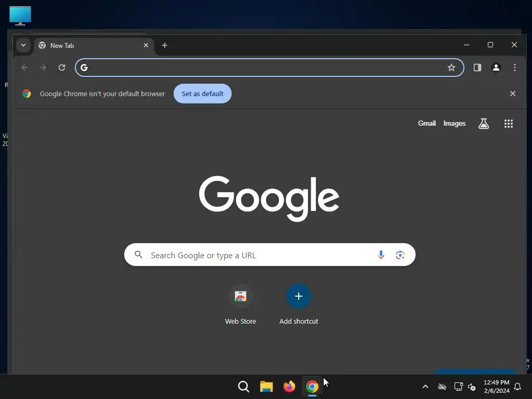The width and height of the screenshot is (532, 399).
Task: Click the muted volume tray icon
Action: click(x=472, y=387)
